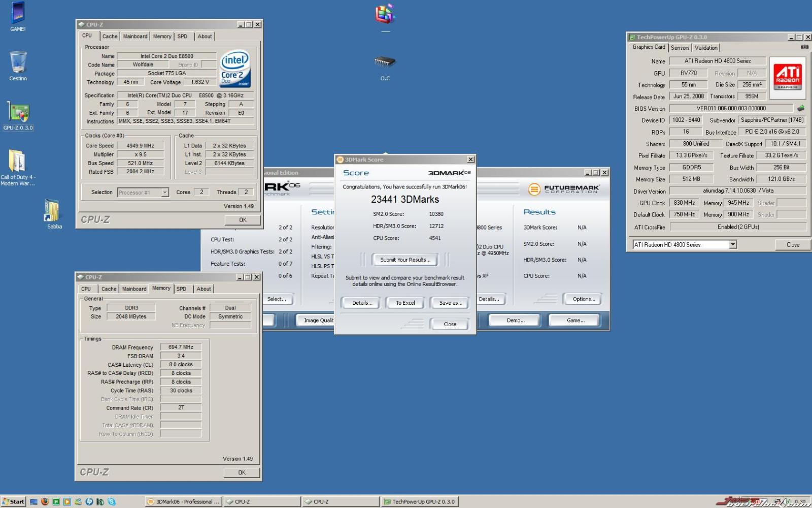Click Options button in 3DMark06 Results
Viewport: 812px width, 508px height.
coord(584,299)
